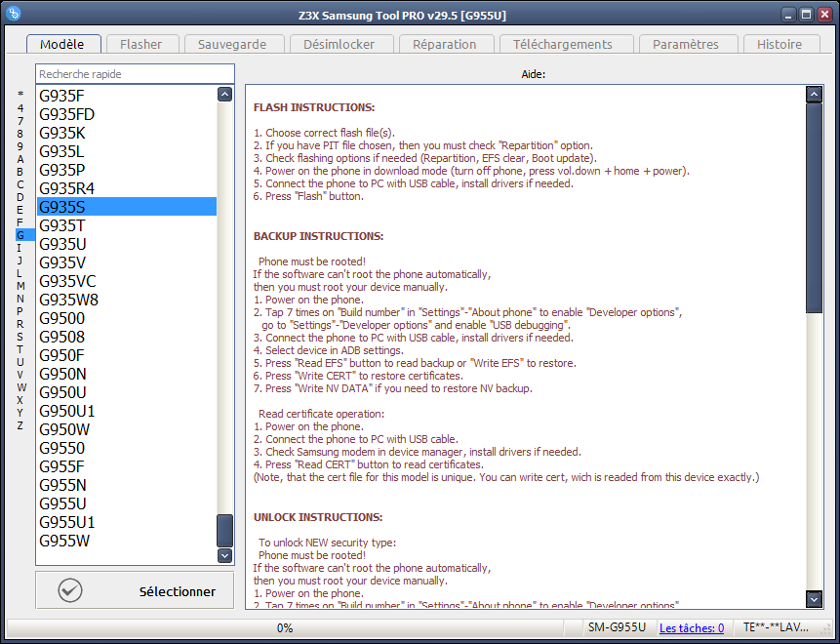
Task: Select model G935K
Action: (127, 133)
